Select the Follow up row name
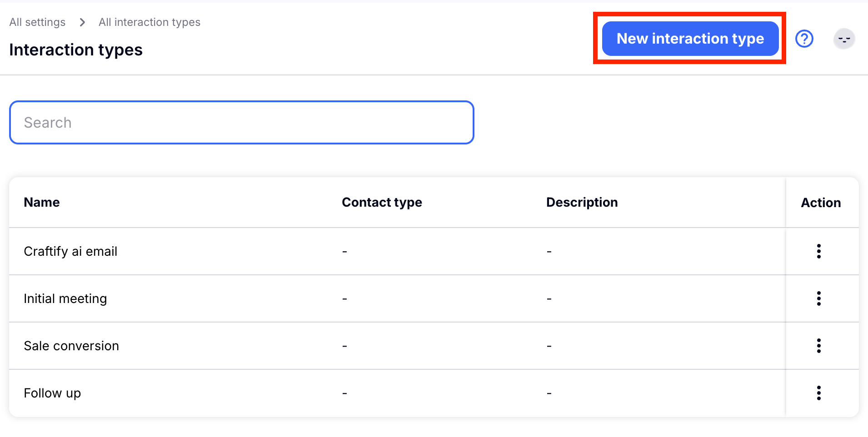Screen dimensions: 868x437 pos(52,393)
